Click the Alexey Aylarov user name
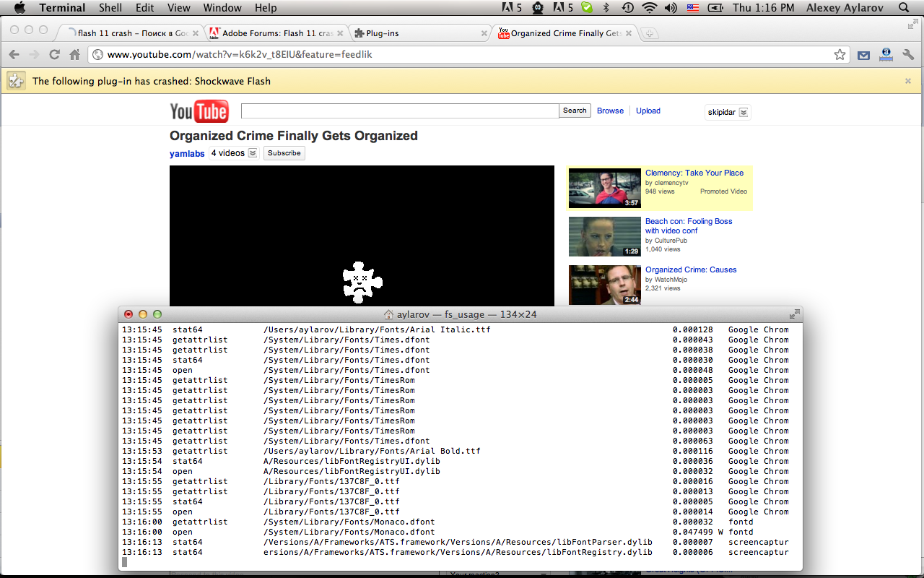This screenshot has width=924, height=578. 846,8
